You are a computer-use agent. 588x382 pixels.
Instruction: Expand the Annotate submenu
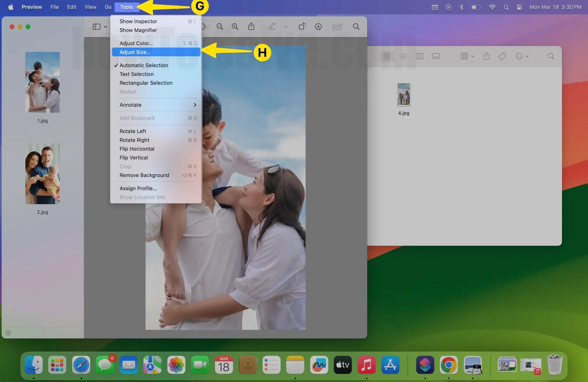click(156, 105)
